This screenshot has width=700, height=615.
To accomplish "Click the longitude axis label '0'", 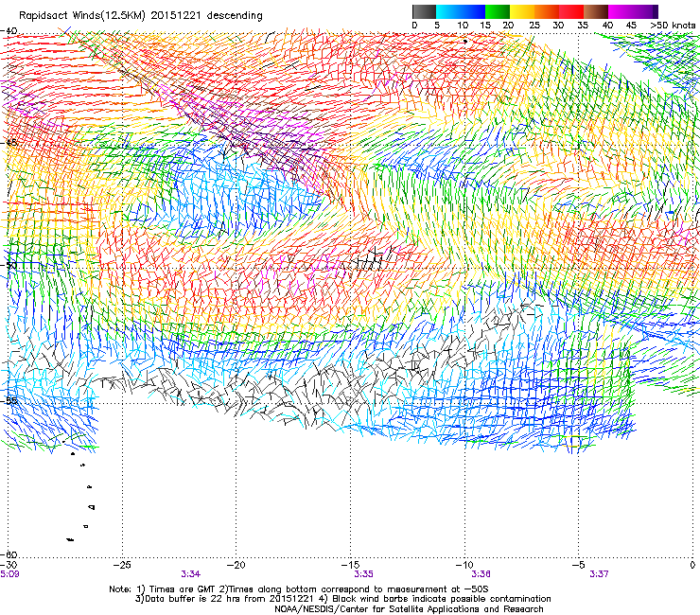I will click(x=692, y=565).
